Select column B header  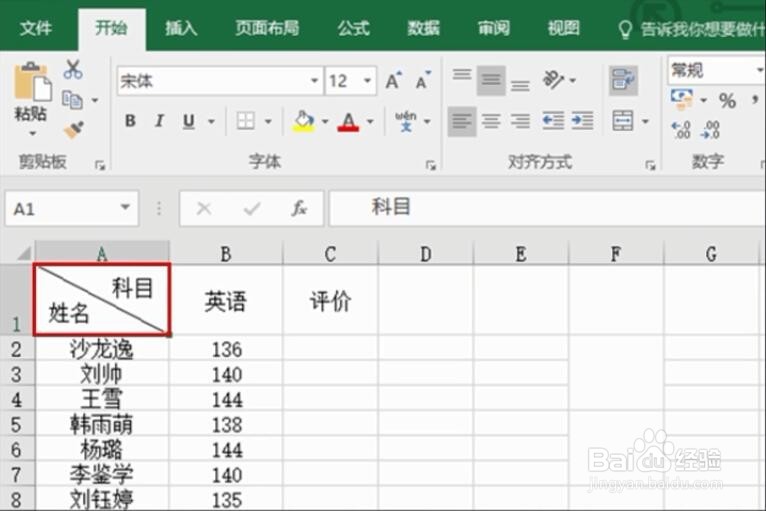point(226,254)
